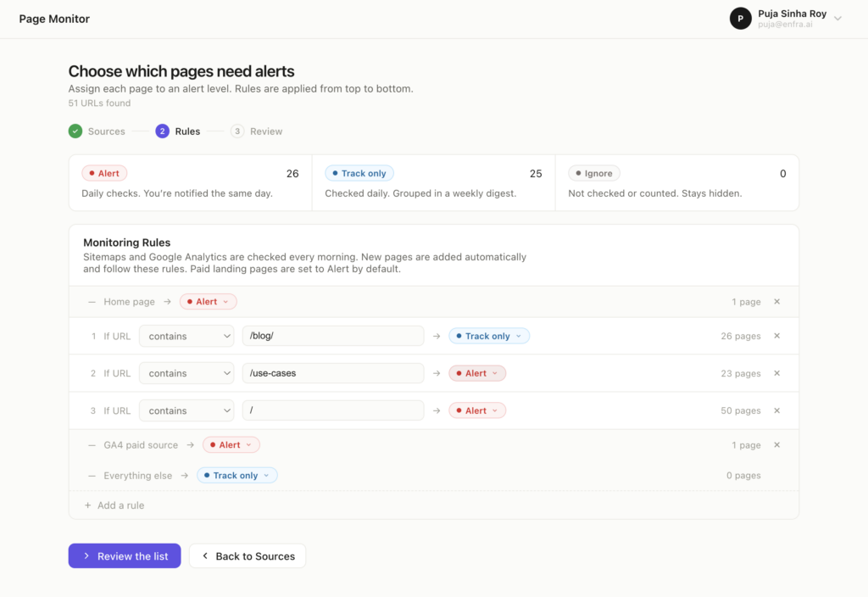This screenshot has height=597, width=868.
Task: Click the "50 pages" count
Action: (x=741, y=410)
